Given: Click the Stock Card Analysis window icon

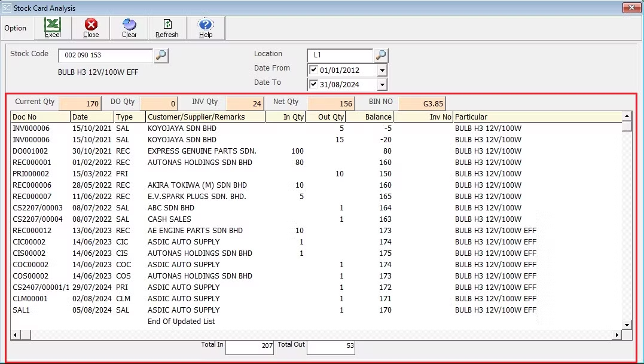Looking at the screenshot, I should point(6,8).
